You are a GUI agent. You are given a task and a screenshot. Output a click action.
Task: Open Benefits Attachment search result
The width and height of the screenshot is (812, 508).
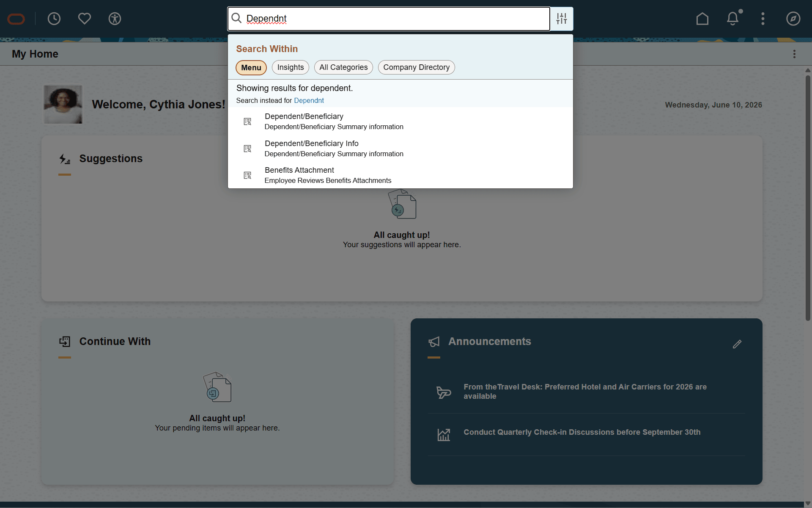coord(400,175)
